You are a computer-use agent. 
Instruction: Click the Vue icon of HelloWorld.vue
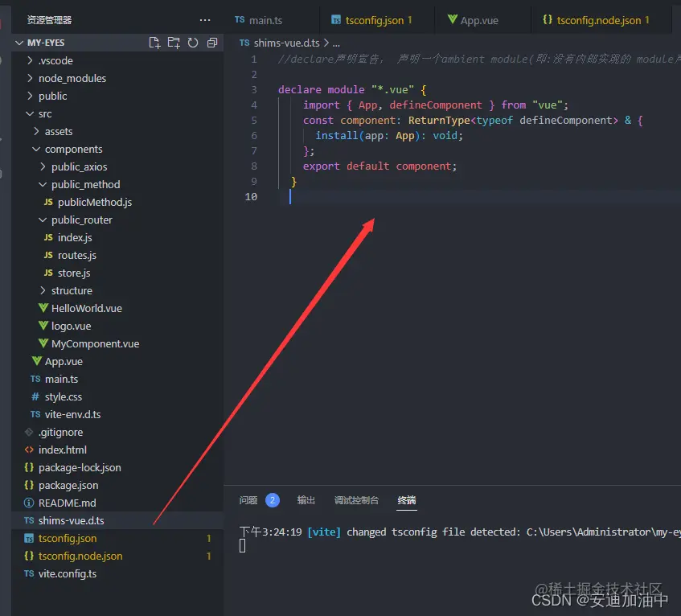coord(43,308)
